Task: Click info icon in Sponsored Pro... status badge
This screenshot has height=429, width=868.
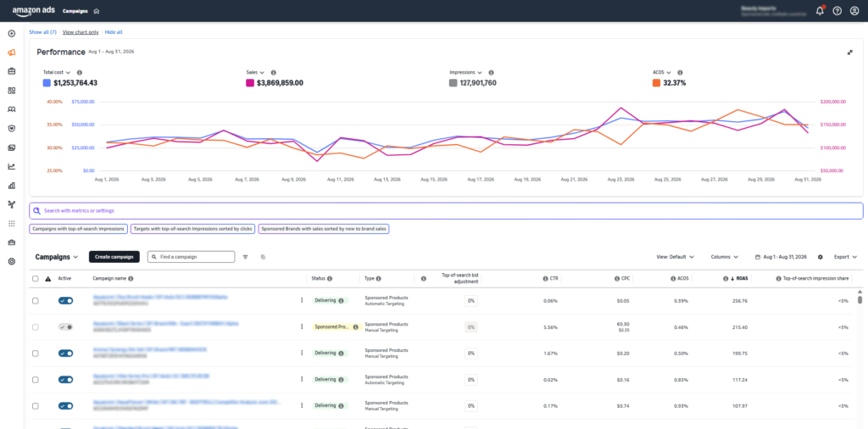Action: click(355, 326)
